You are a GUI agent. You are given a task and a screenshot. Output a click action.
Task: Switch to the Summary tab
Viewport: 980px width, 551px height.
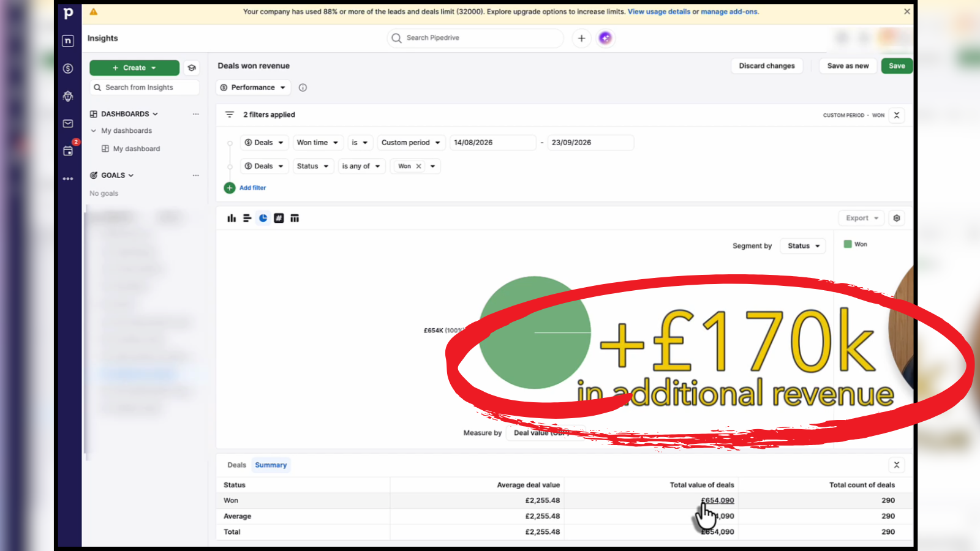point(271,465)
